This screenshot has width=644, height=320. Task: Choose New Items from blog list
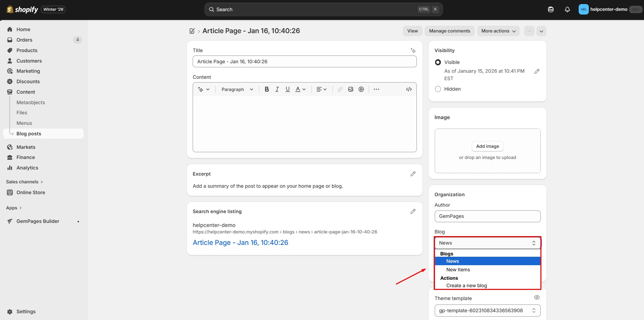click(x=458, y=270)
